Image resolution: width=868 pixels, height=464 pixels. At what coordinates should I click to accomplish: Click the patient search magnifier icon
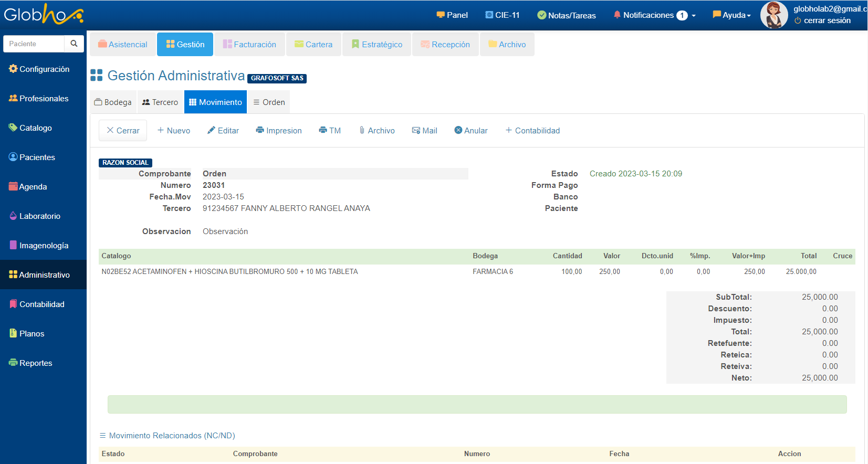click(74, 44)
